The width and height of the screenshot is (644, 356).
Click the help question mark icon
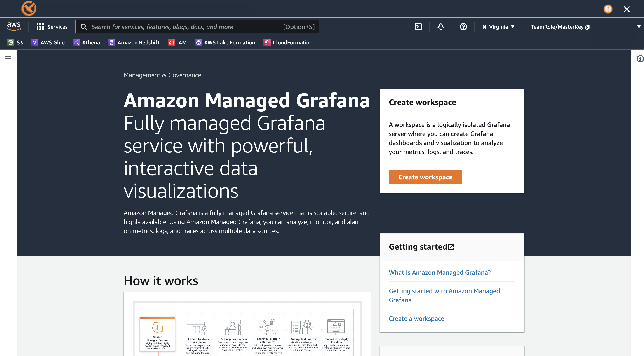463,27
